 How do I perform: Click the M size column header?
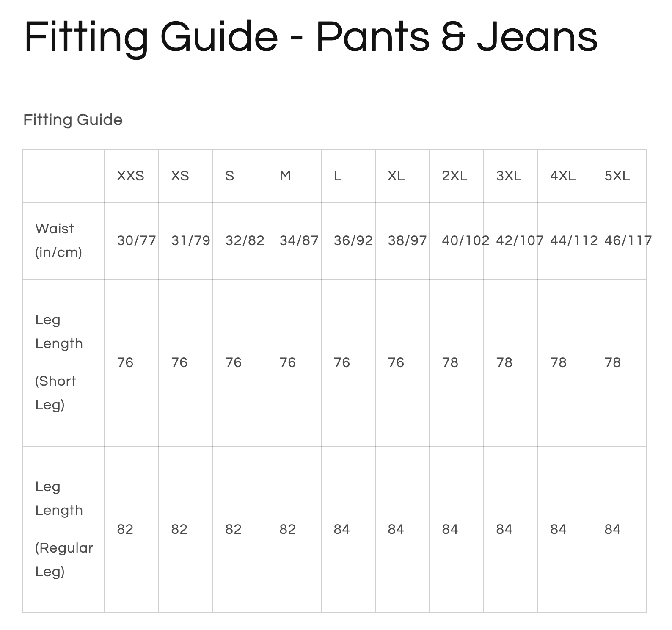pos(285,176)
